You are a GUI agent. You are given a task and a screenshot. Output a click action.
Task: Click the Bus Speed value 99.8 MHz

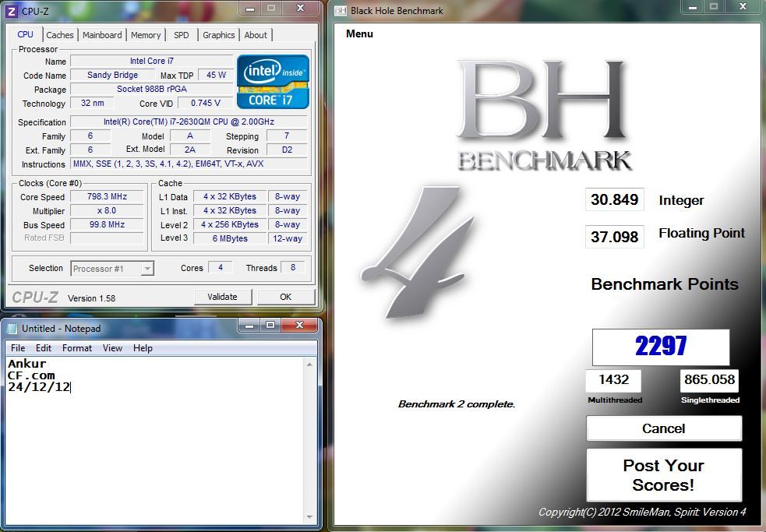pyautogui.click(x=107, y=224)
